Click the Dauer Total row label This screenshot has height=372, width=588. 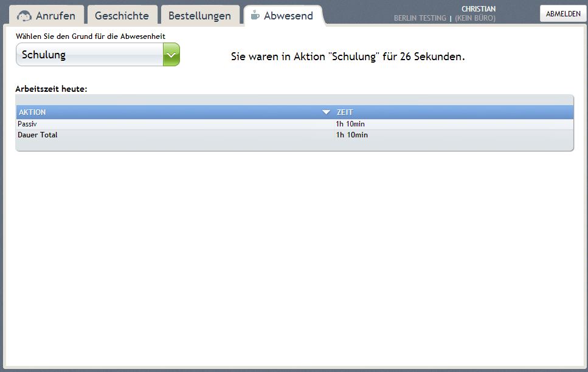(x=38, y=135)
